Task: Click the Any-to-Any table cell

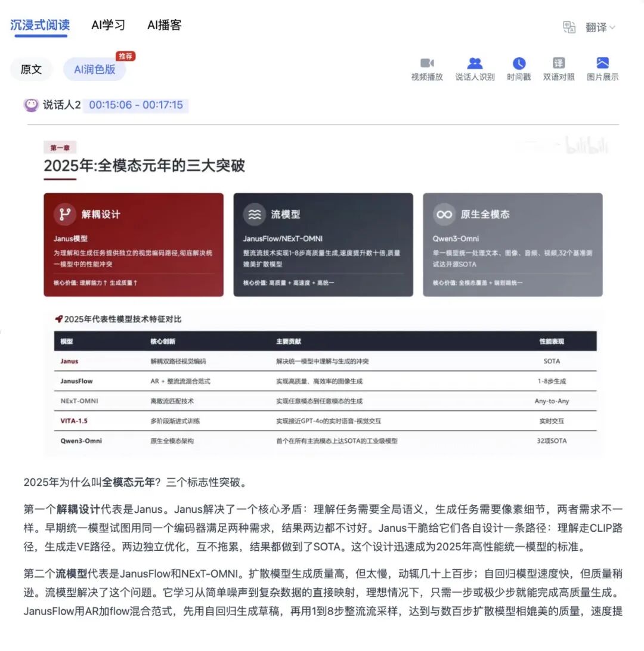Action: [552, 401]
